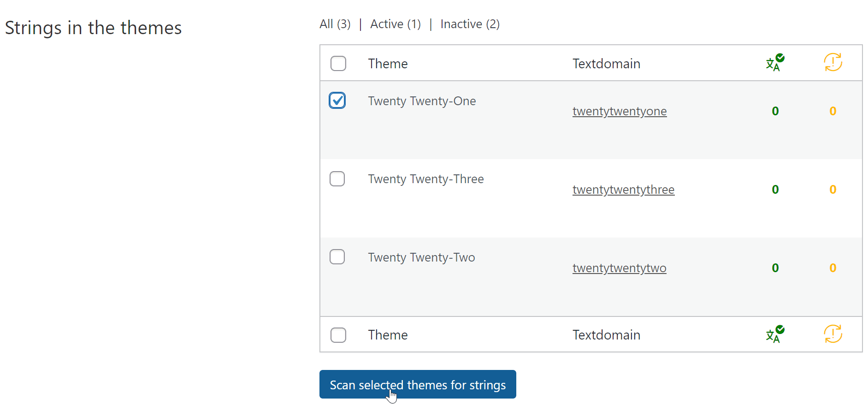Click the translated strings icon in table header

coord(775,63)
